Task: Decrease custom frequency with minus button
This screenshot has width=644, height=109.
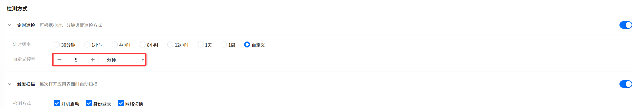Action: click(59, 60)
